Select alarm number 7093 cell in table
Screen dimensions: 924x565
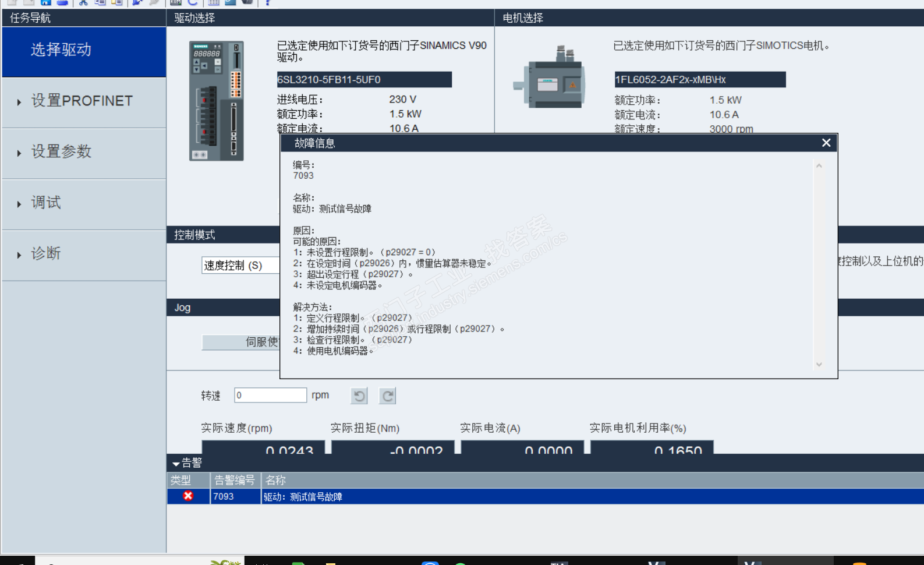pyautogui.click(x=235, y=496)
